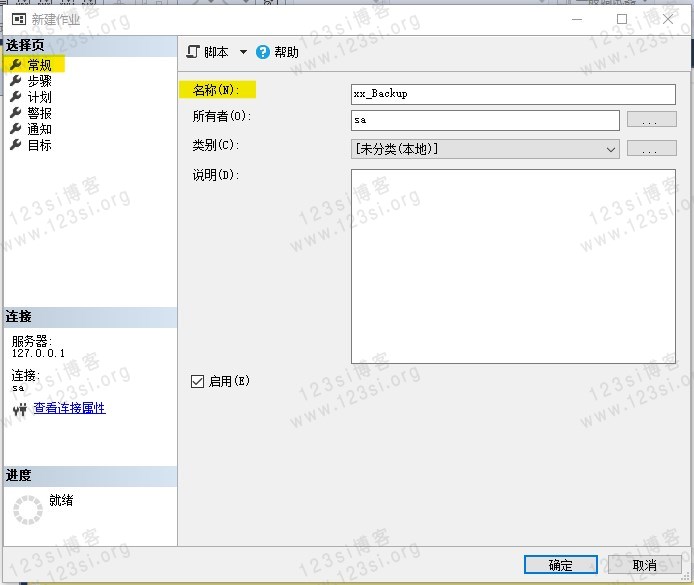Click the script icon in toolbar

pyautogui.click(x=193, y=52)
